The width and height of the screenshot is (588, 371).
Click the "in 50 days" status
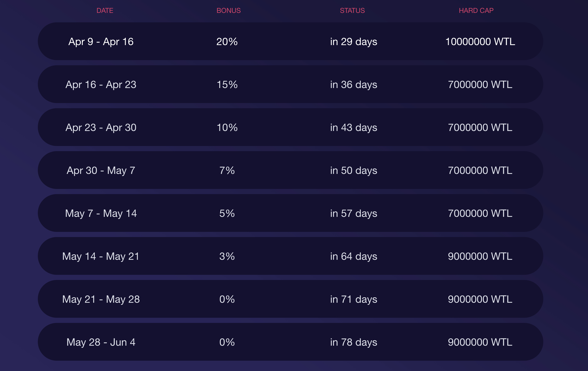point(354,170)
